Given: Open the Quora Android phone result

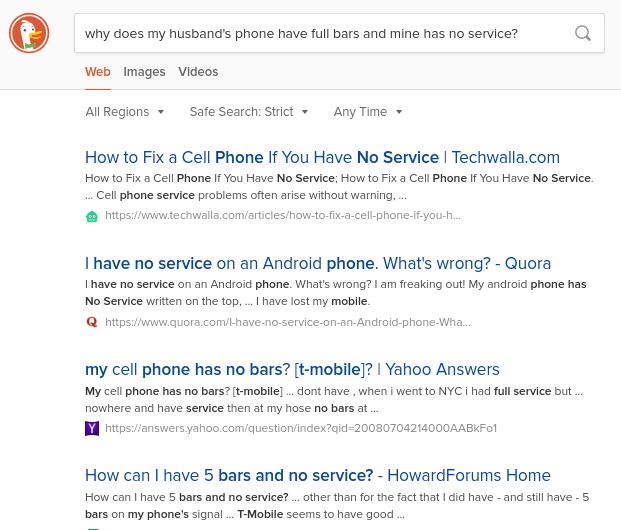Looking at the screenshot, I should click(318, 263).
